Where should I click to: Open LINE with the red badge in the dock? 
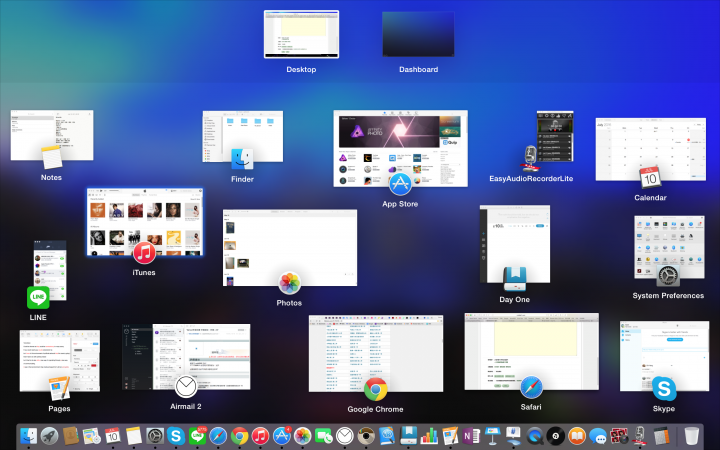197,436
